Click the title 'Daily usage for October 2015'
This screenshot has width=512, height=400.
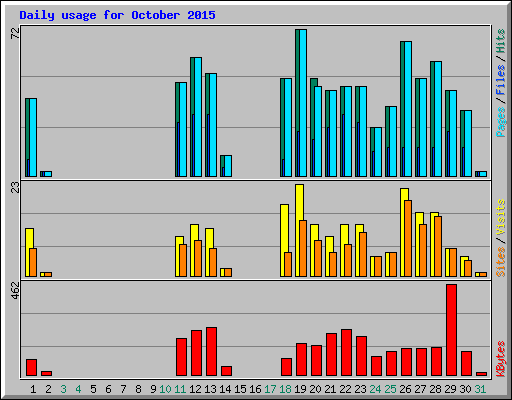117,15
